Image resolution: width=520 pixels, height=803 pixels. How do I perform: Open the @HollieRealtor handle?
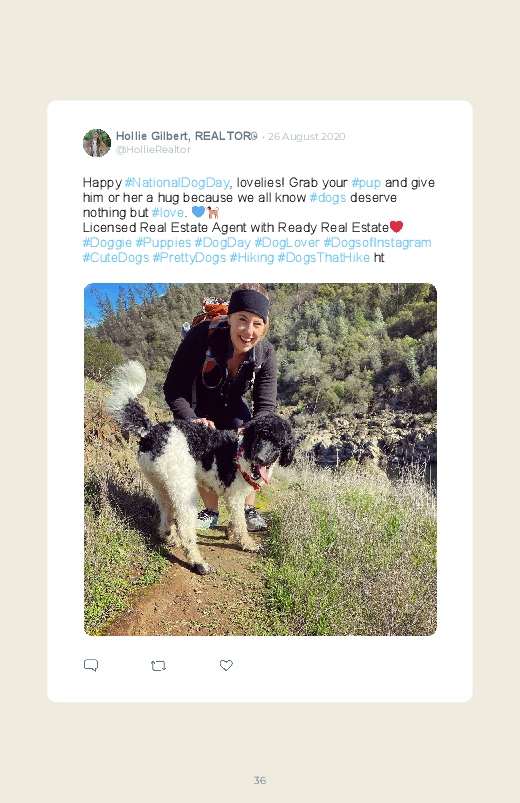click(153, 150)
